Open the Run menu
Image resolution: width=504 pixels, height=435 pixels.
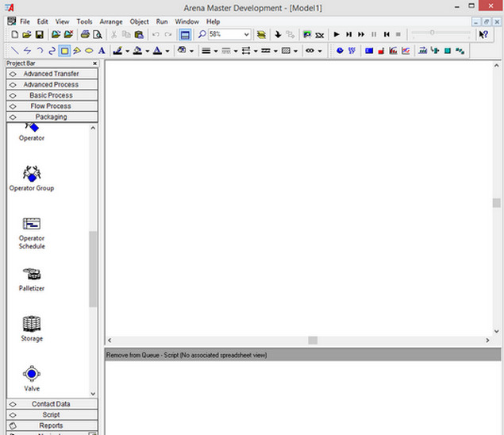162,21
